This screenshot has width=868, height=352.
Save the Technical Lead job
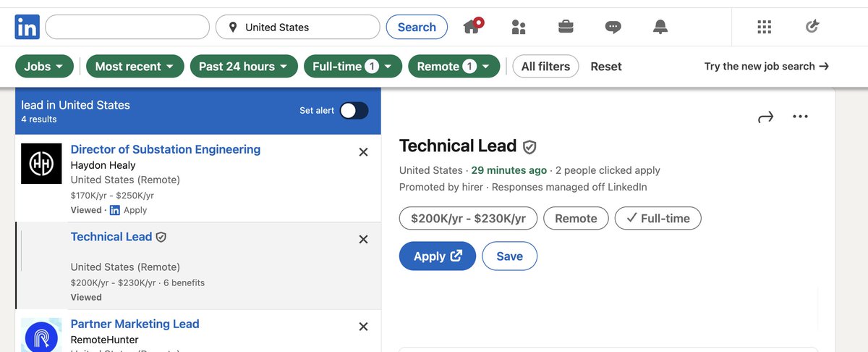point(509,256)
